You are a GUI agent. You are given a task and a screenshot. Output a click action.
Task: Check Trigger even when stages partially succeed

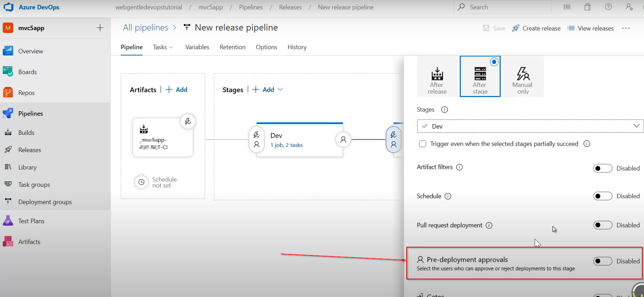[423, 144]
